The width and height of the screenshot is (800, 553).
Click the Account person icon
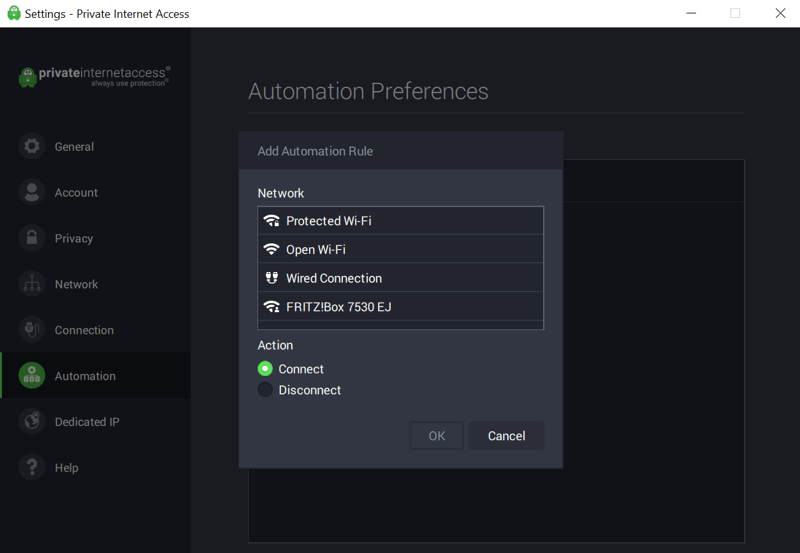coord(32,192)
